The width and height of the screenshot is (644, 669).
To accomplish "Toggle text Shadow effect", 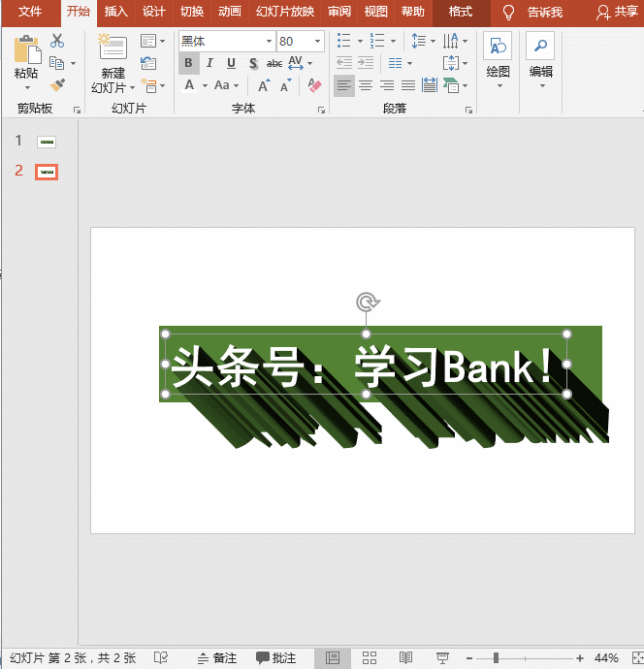I will (x=253, y=63).
